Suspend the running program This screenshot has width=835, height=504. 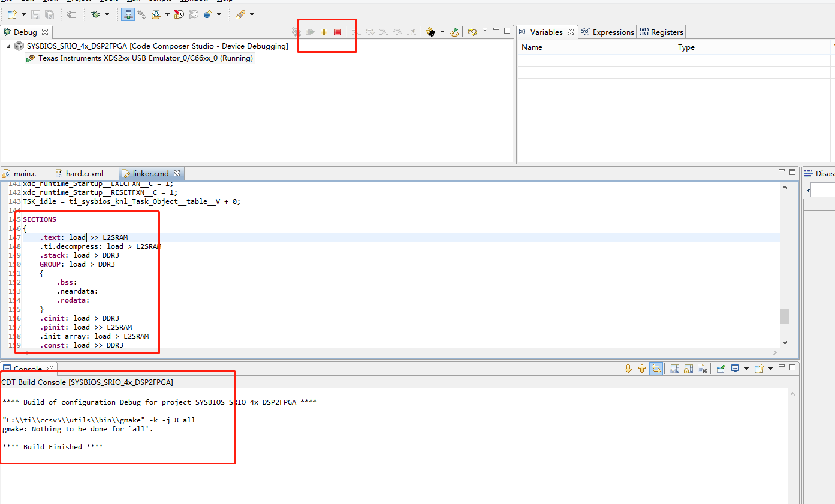(324, 32)
